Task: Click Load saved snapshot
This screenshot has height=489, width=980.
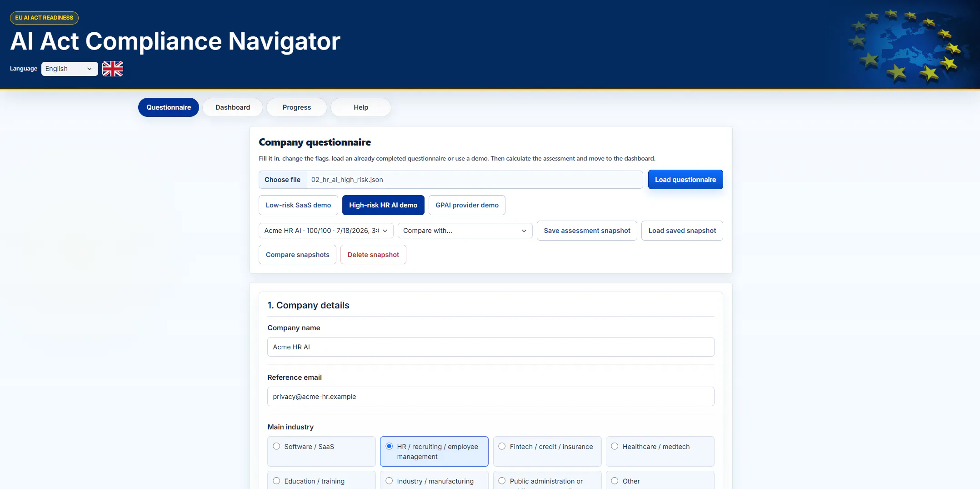Action: [x=682, y=231]
